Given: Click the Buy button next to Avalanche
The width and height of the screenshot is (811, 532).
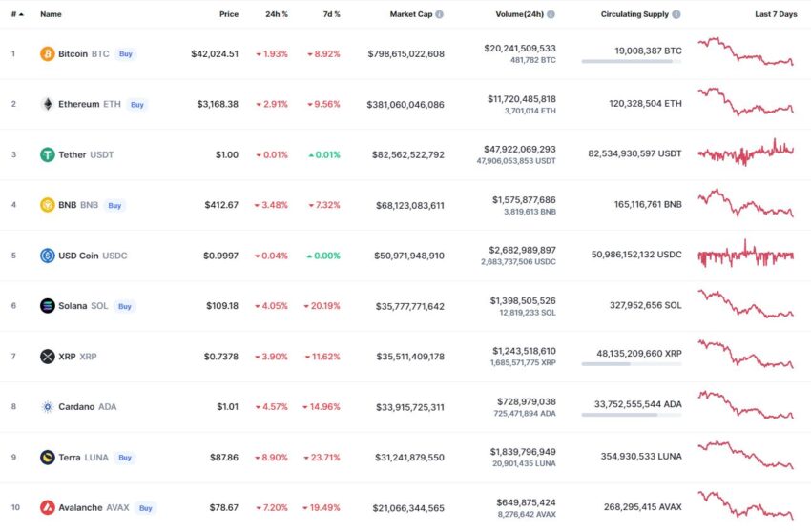Looking at the screenshot, I should click(x=146, y=508).
